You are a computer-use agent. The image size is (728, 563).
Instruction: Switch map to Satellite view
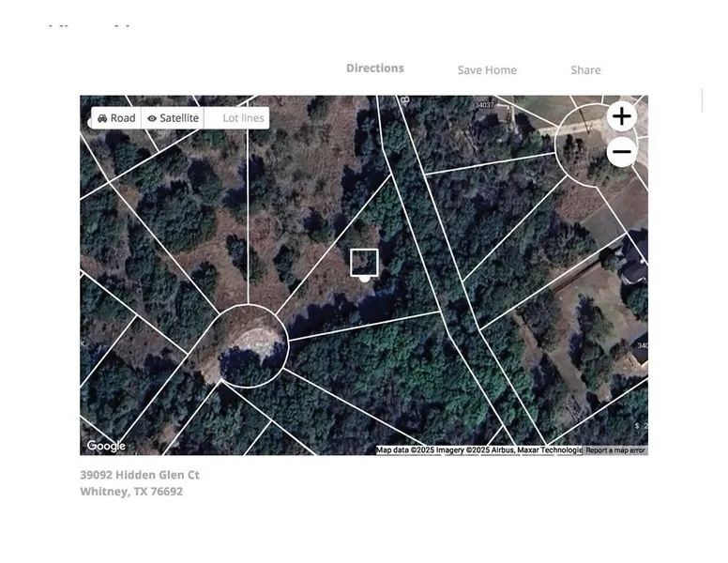[173, 118]
